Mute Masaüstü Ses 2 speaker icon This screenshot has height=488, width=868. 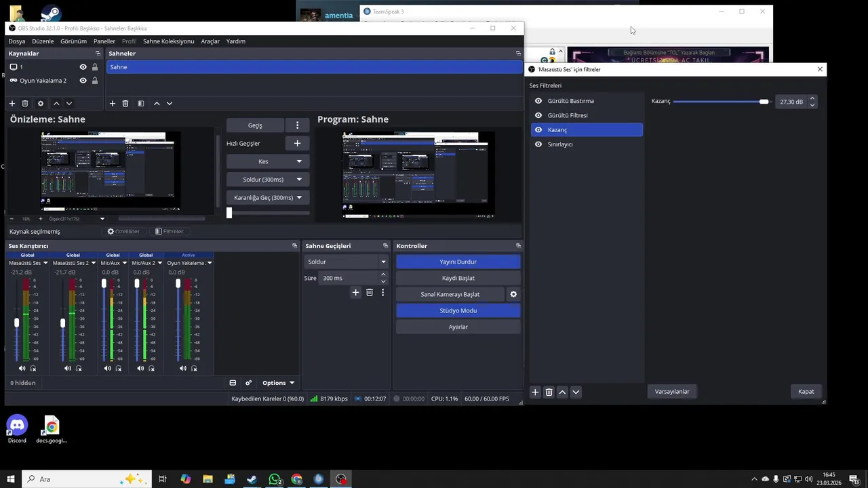pos(67,368)
